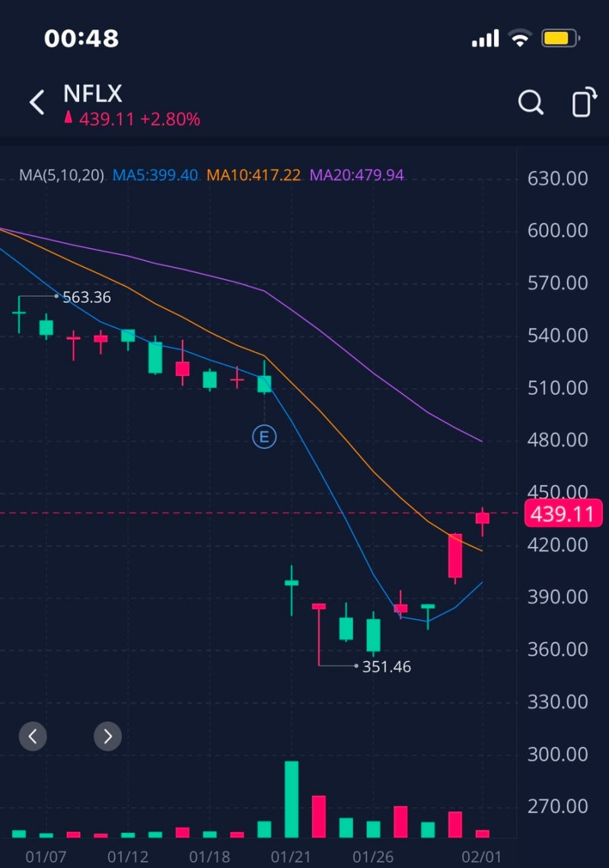Open the earnings E marker
The image size is (609, 868).
(264, 437)
